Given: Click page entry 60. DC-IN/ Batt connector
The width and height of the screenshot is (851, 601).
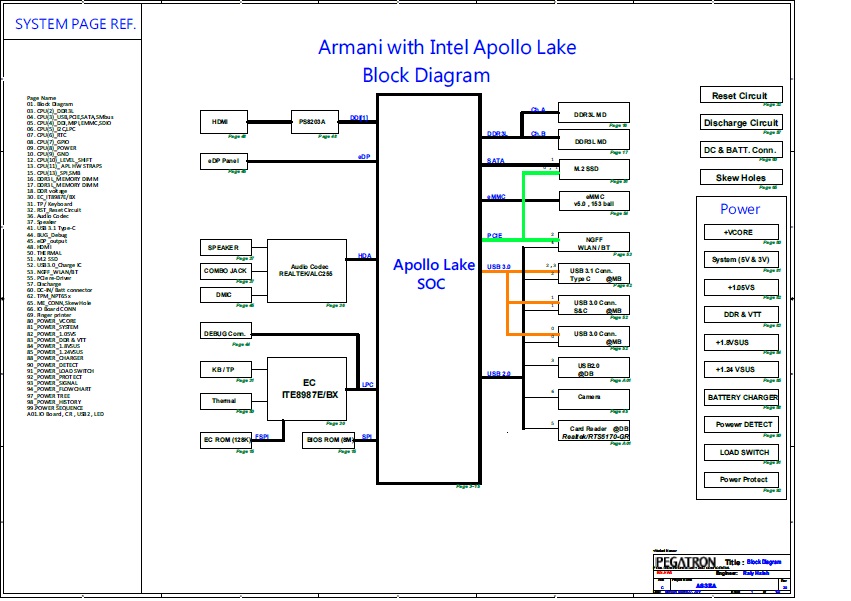Looking at the screenshot, I should 59,290.
